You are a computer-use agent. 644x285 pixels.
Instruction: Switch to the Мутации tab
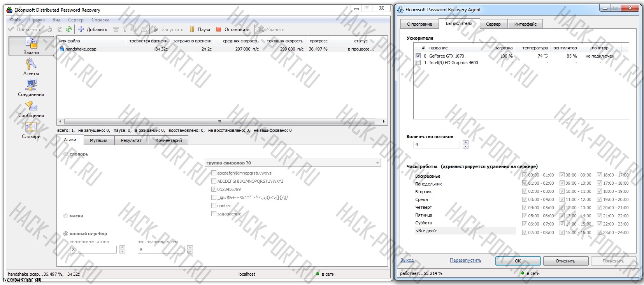98,140
